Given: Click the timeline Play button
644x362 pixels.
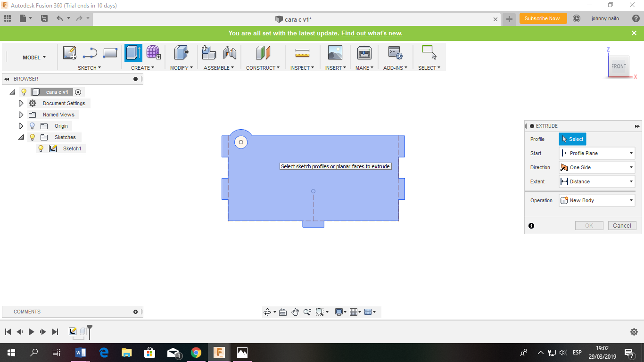Looking at the screenshot, I should click(31, 332).
